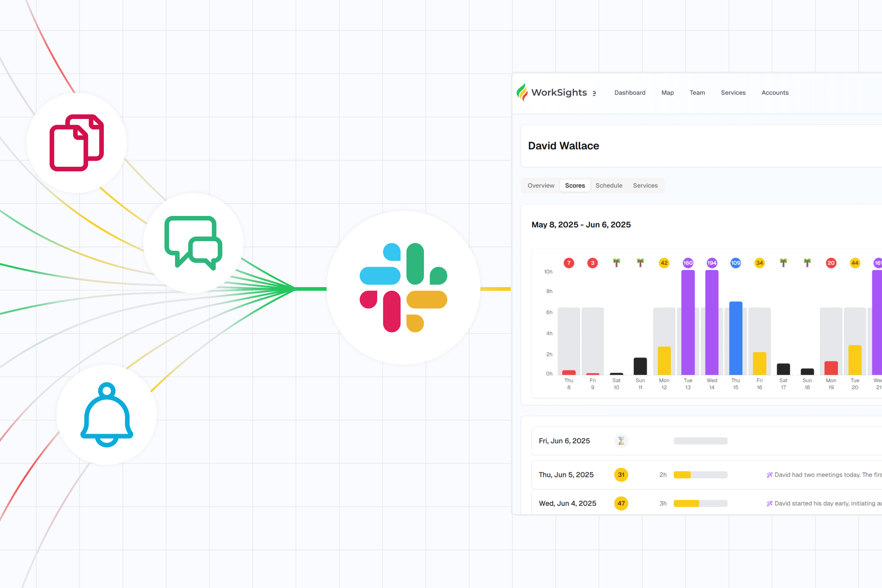Click the WorkSights brand name
Viewport: 882px width, 588px height.
click(x=559, y=92)
